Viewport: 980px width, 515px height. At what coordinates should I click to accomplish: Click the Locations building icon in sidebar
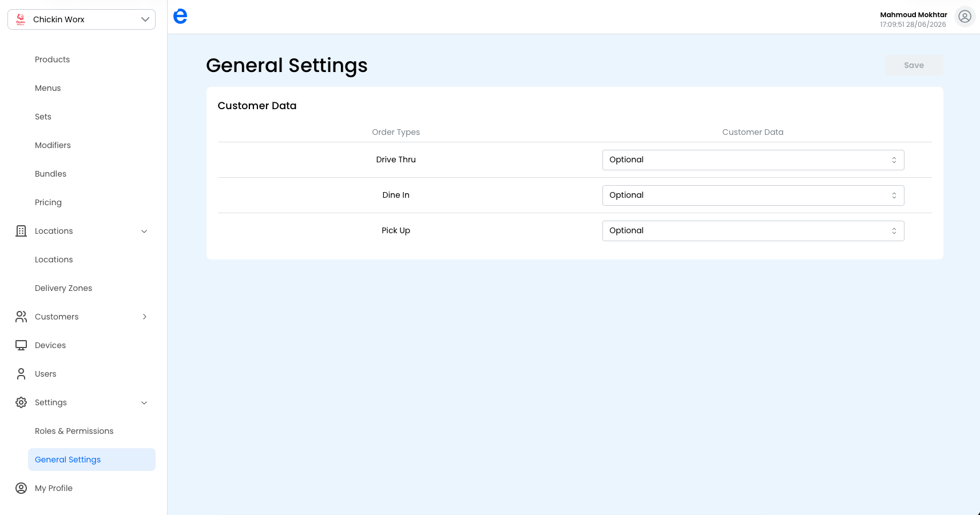tap(21, 231)
